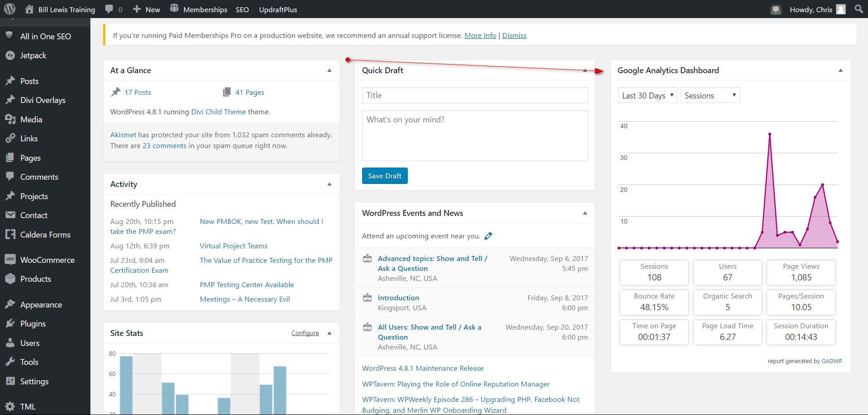Open the search magnifier icon
The height and width of the screenshot is (415, 868).
(859, 9)
